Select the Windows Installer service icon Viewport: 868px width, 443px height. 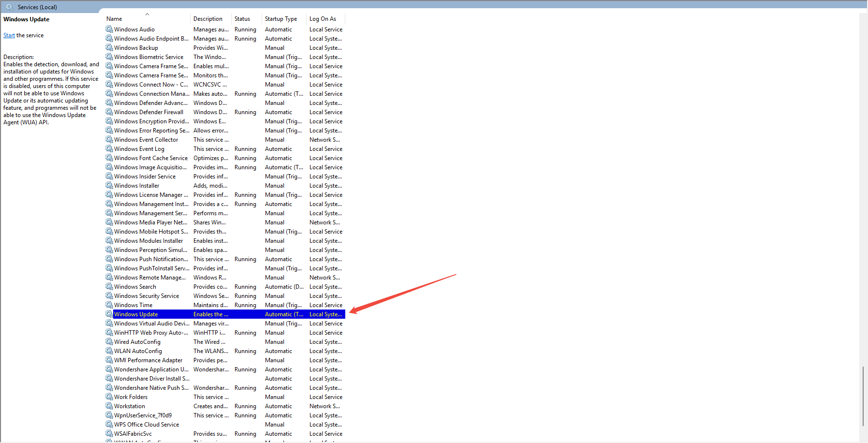109,186
